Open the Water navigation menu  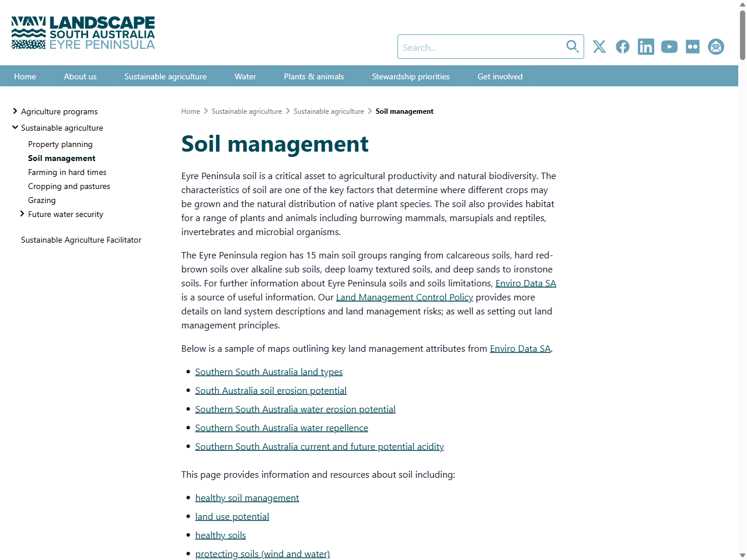coord(245,76)
